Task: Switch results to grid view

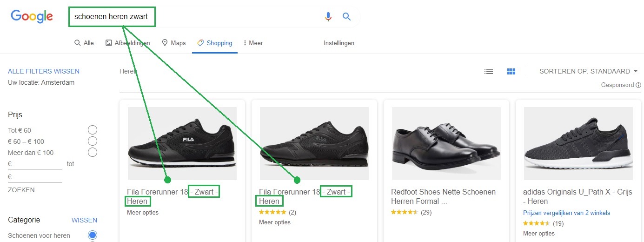Action: [511, 72]
